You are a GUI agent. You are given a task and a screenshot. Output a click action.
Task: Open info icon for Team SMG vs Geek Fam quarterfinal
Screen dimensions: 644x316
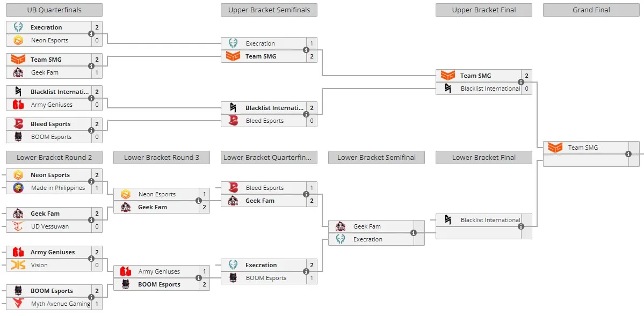click(x=91, y=65)
